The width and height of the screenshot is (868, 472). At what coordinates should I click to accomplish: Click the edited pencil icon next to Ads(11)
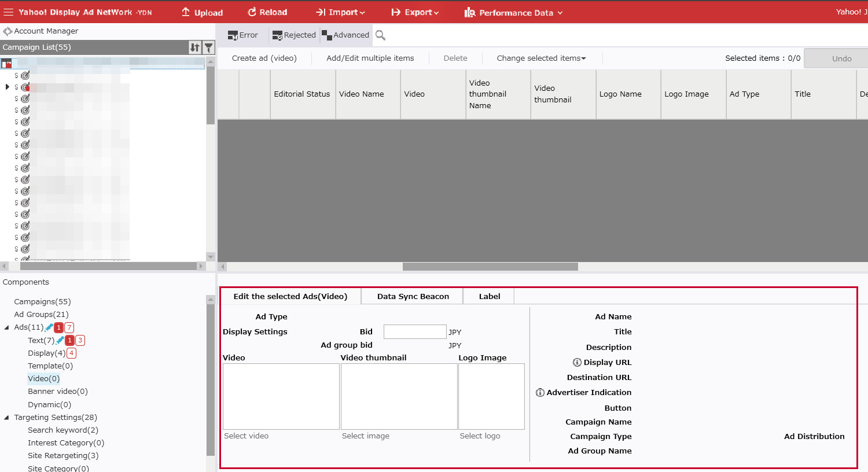[x=49, y=327]
